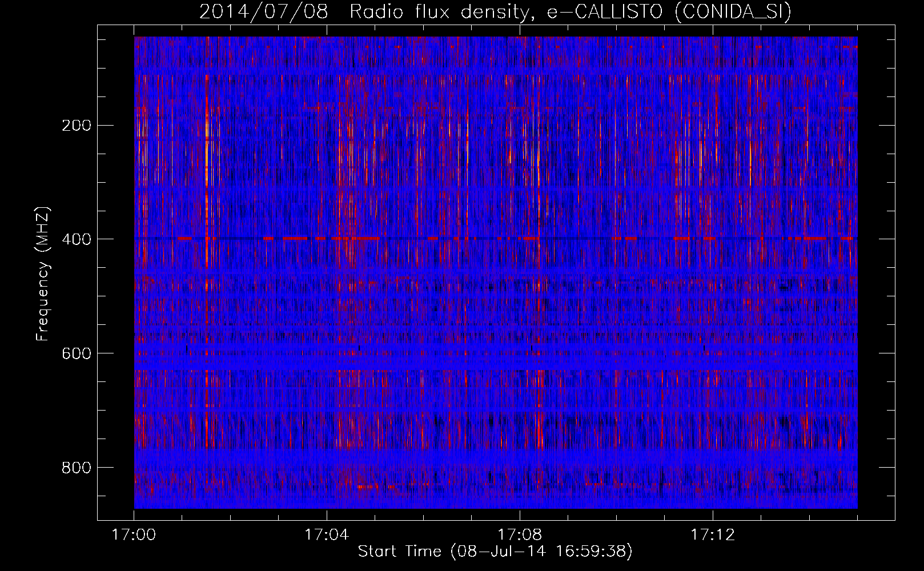Click the 17:08 time tick label

tap(520, 535)
